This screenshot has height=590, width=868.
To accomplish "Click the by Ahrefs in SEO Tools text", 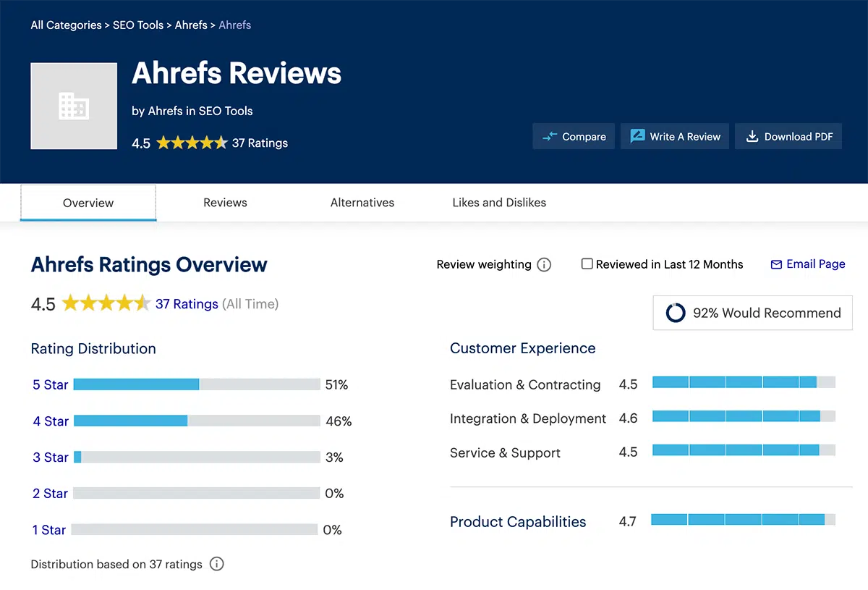I will click(192, 111).
